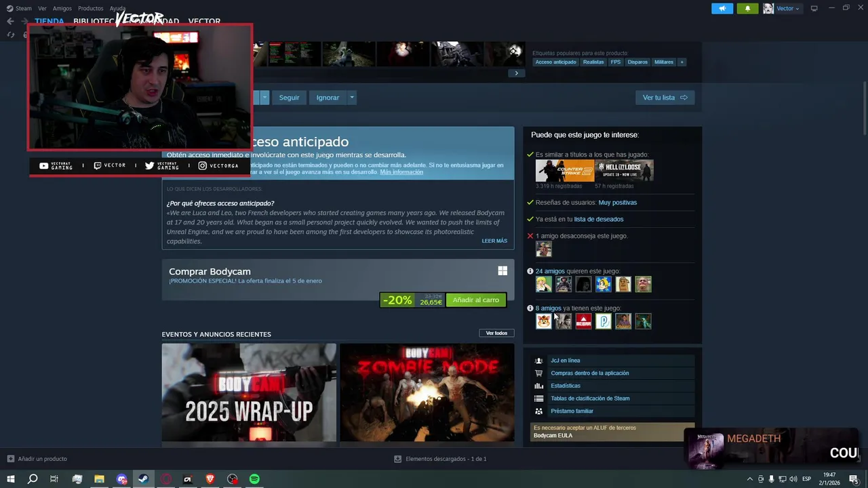The height and width of the screenshot is (488, 868).
Task: Click the info icon beside 8 amigos
Action: click(x=530, y=308)
